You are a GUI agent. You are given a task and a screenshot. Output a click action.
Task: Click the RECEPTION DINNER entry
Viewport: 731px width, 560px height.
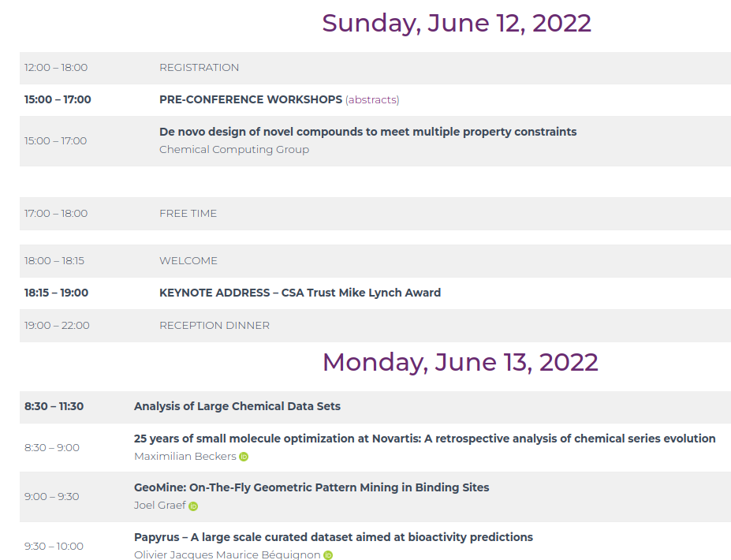[x=214, y=326]
